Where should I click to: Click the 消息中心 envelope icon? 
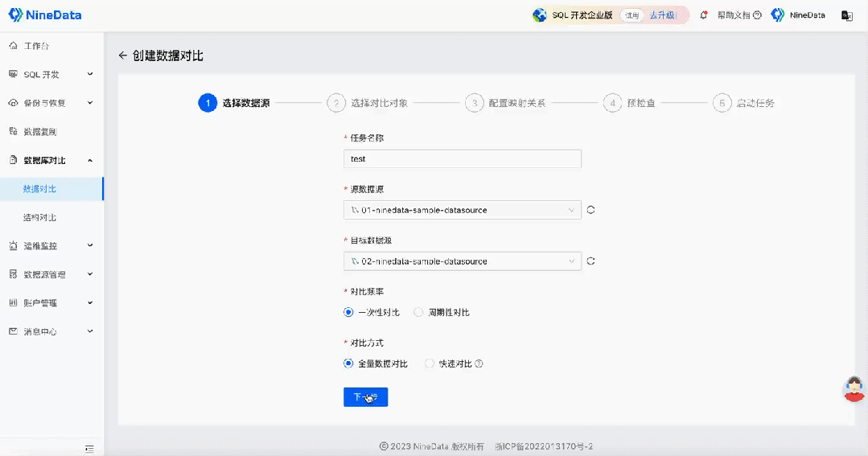click(14, 331)
